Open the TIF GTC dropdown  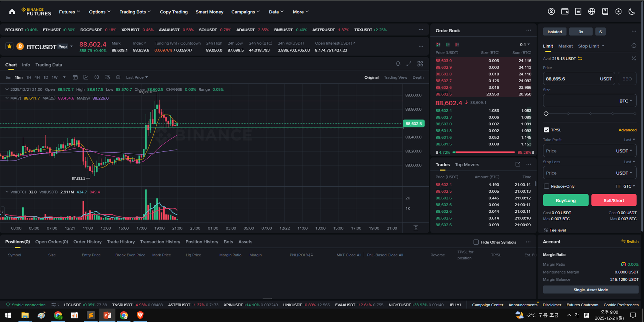(x=629, y=186)
